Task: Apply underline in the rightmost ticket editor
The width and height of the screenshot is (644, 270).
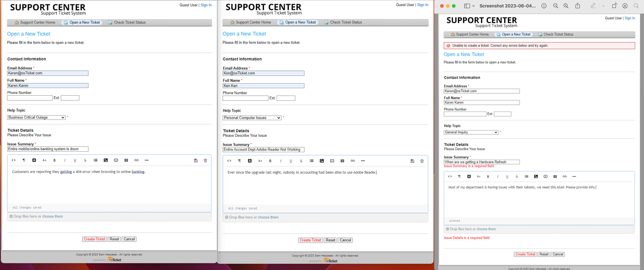Action: pos(507,176)
